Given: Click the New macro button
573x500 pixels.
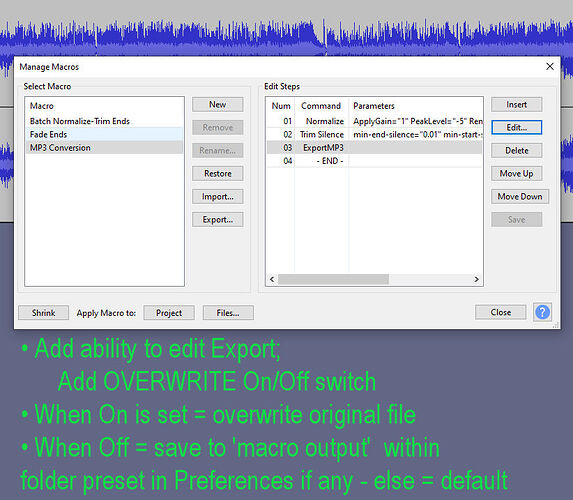Looking at the screenshot, I should [217, 105].
